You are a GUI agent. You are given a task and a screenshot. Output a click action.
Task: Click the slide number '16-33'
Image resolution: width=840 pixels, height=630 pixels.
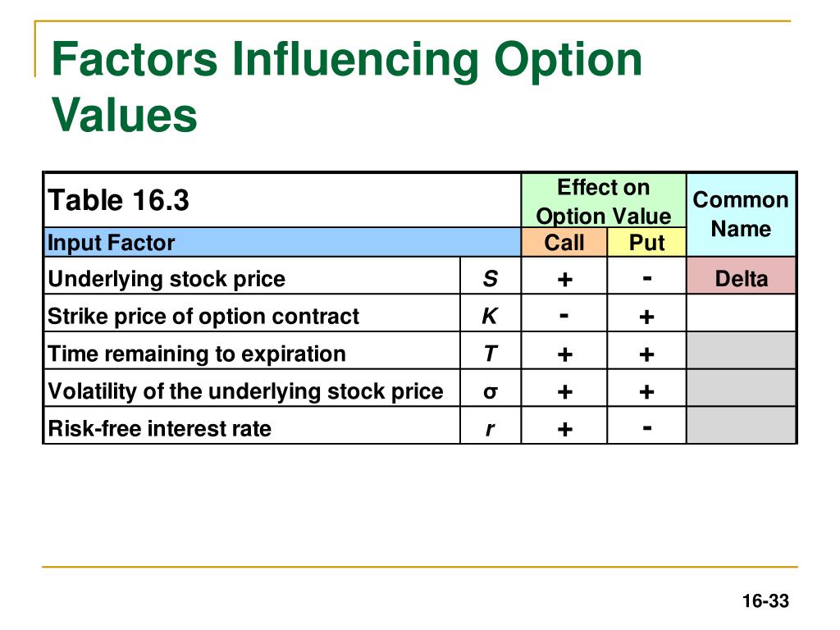[765, 601]
